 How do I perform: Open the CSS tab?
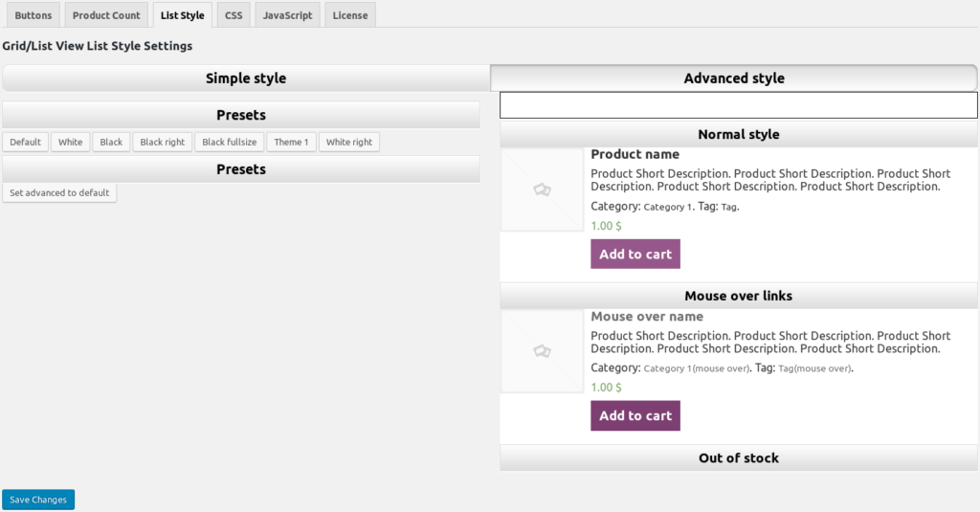click(x=234, y=15)
